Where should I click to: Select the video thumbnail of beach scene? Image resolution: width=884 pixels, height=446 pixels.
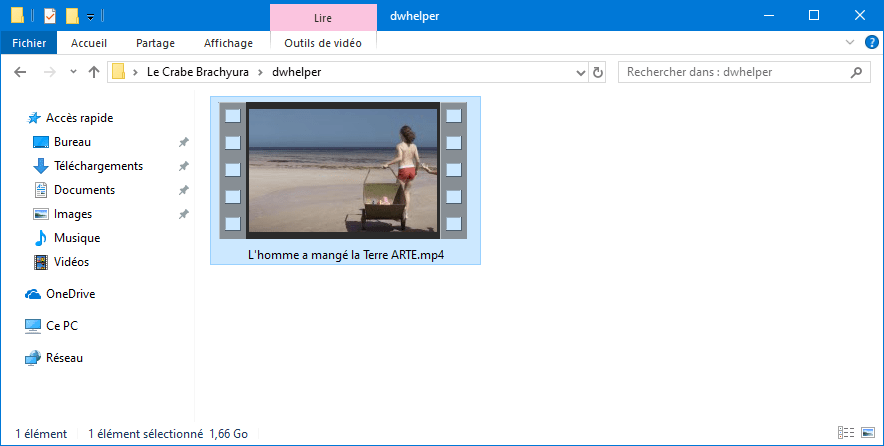tap(343, 170)
